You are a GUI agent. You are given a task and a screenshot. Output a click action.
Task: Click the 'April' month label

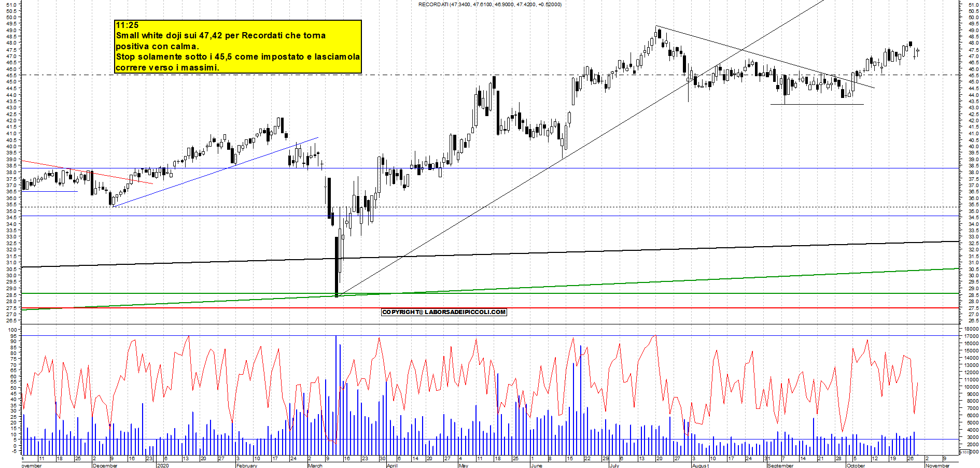pyautogui.click(x=392, y=465)
